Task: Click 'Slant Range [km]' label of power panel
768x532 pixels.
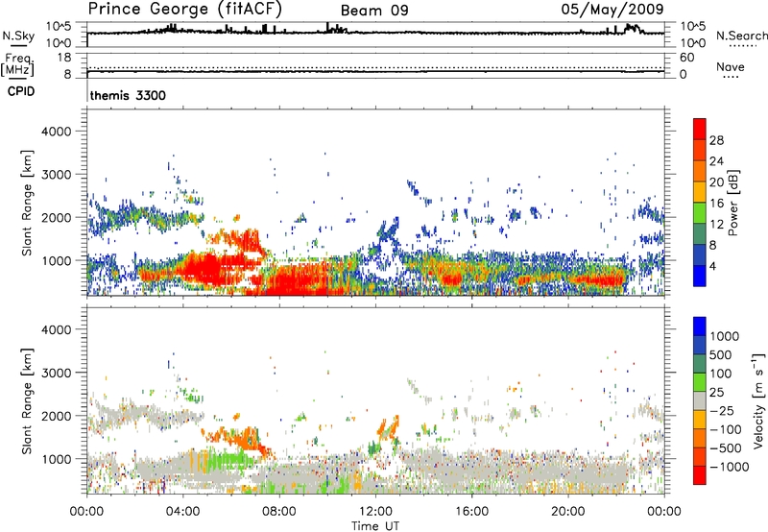Action: coord(27,203)
